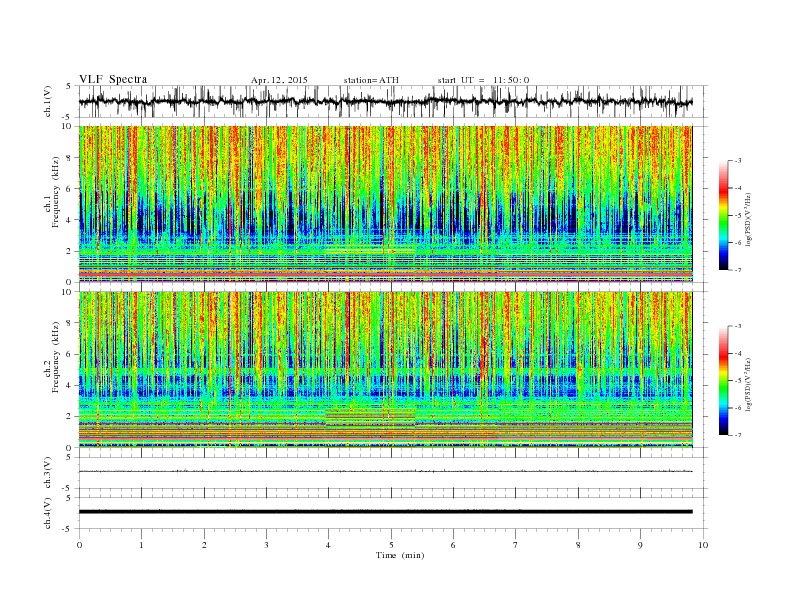Click the "-5" label on the ch.2 color bar

click(x=737, y=381)
